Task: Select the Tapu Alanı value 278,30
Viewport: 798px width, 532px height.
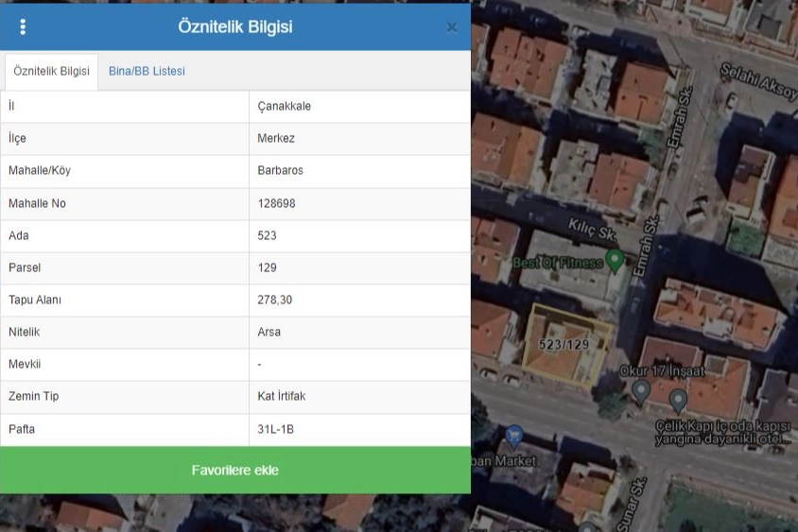Action: point(274,300)
